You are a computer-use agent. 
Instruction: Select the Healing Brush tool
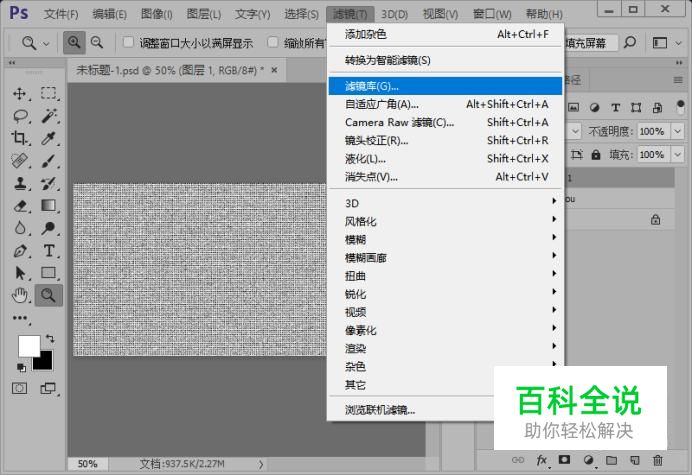click(20, 161)
